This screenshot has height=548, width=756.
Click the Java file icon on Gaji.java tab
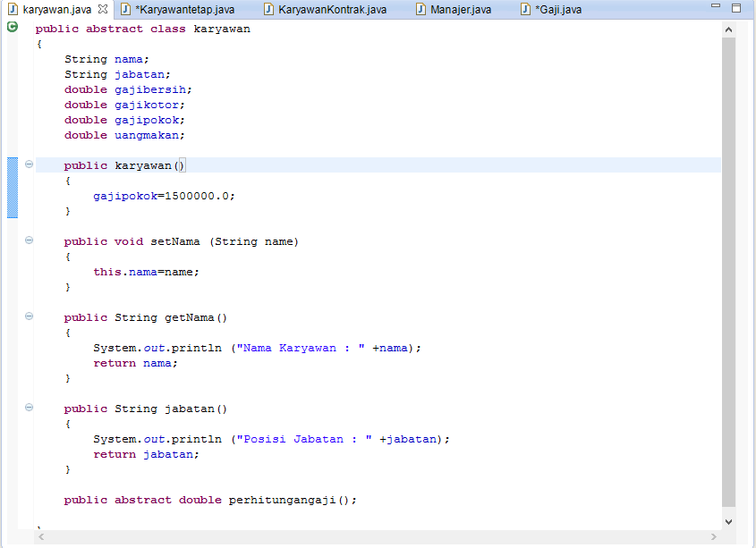(525, 11)
